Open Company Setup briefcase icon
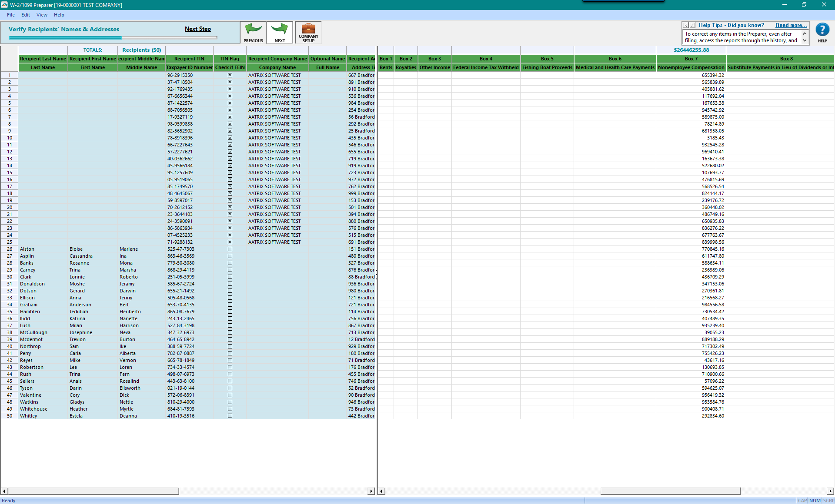This screenshot has height=504, width=835. tap(308, 33)
